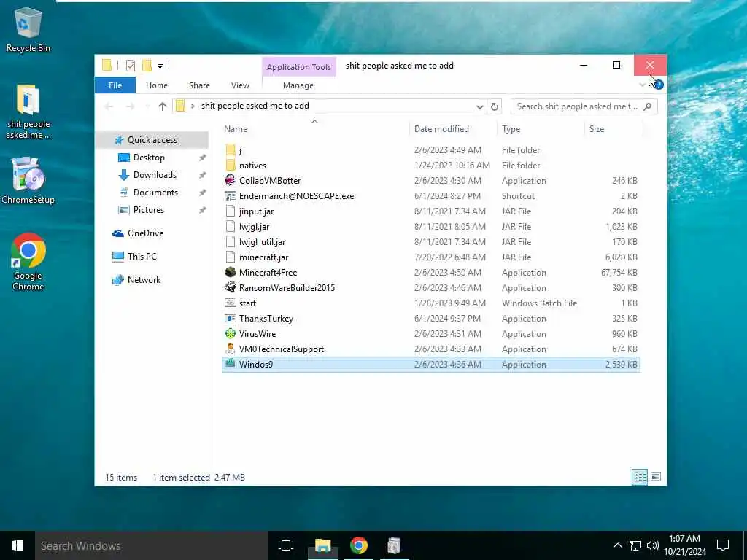
Task: Open Chrome from the taskbar
Action: (x=359, y=545)
